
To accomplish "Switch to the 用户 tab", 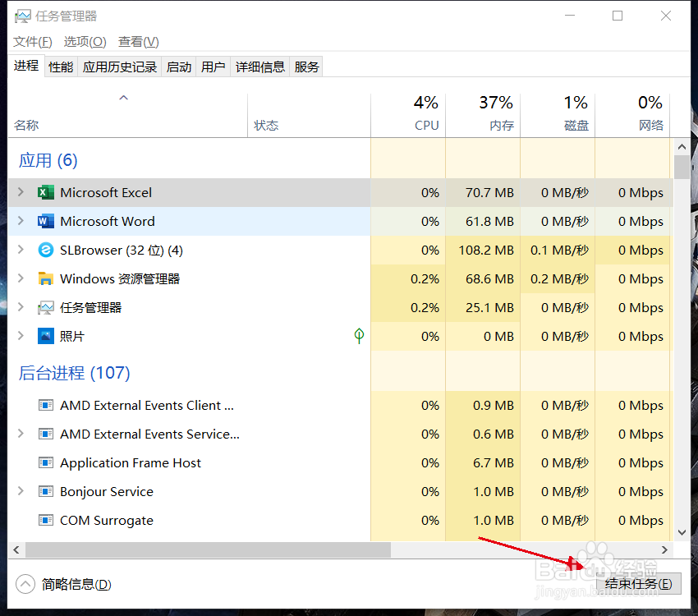I will point(214,67).
